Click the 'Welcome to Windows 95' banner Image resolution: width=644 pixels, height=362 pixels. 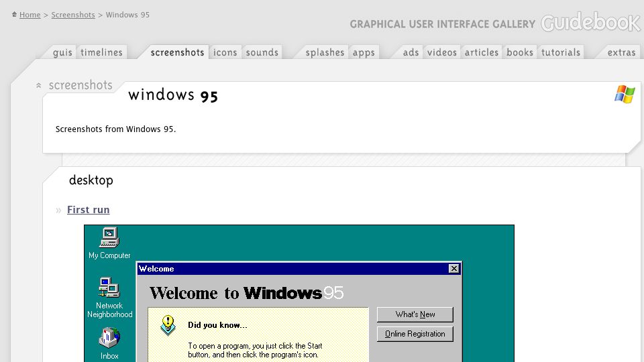tap(246, 293)
